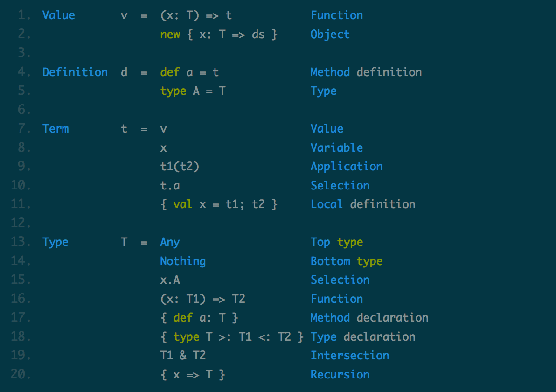The height and width of the screenshot is (392, 556).
Task: Click the "val" keyword on line 11
Action: coord(182,204)
